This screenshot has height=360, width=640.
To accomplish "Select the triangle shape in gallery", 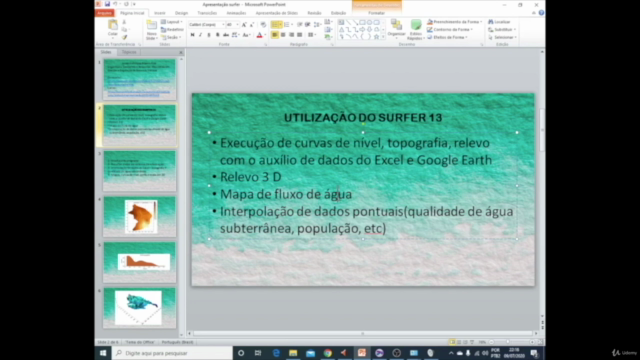I will [x=341, y=30].
